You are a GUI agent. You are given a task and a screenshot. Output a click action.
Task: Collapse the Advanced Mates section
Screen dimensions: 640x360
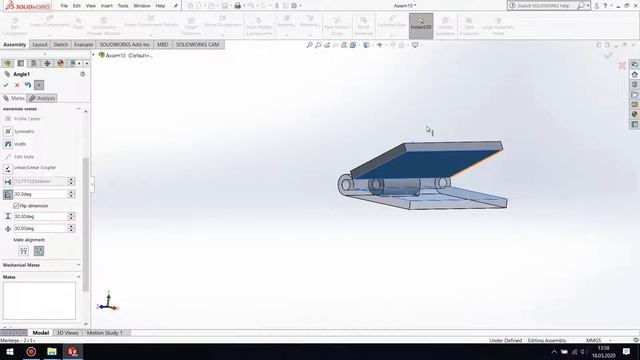pos(78,109)
